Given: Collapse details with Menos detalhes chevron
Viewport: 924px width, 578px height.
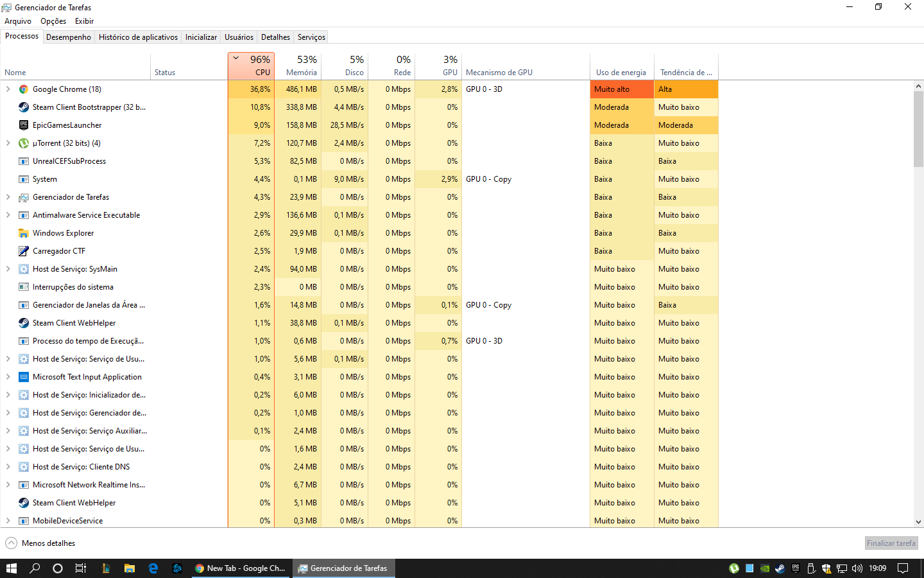Looking at the screenshot, I should click(x=12, y=543).
